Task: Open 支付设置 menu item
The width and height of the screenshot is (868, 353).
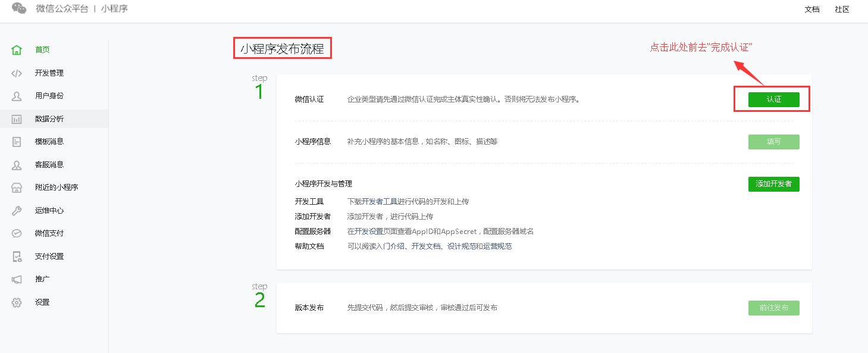Action: 49,257
